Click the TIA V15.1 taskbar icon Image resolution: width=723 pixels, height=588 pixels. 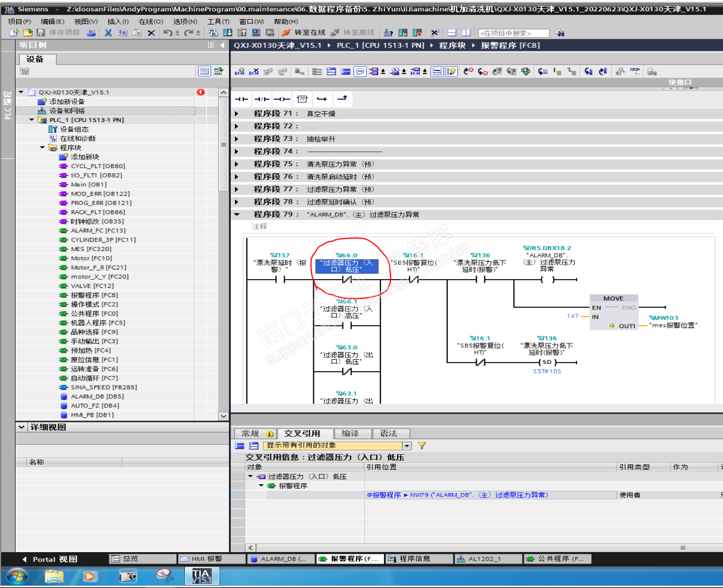[202, 576]
